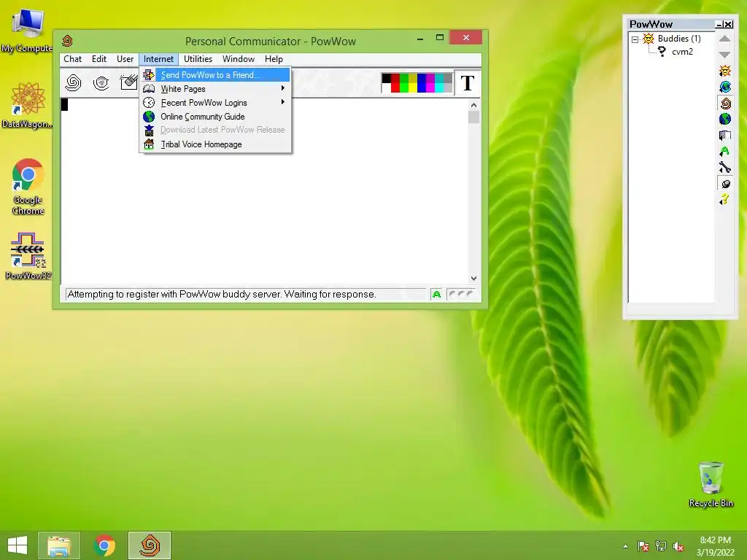Toggle the gray pin icon in PowWow sidebar
747x560 pixels.
(725, 184)
